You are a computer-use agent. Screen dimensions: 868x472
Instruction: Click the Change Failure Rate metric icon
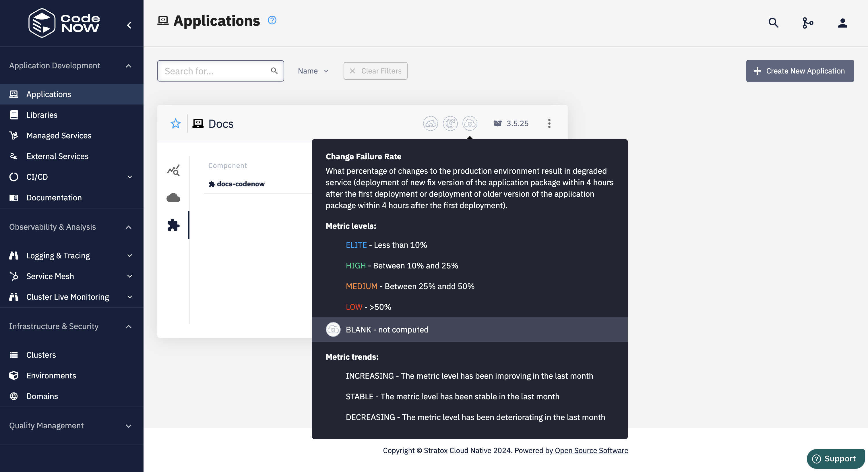(469, 123)
